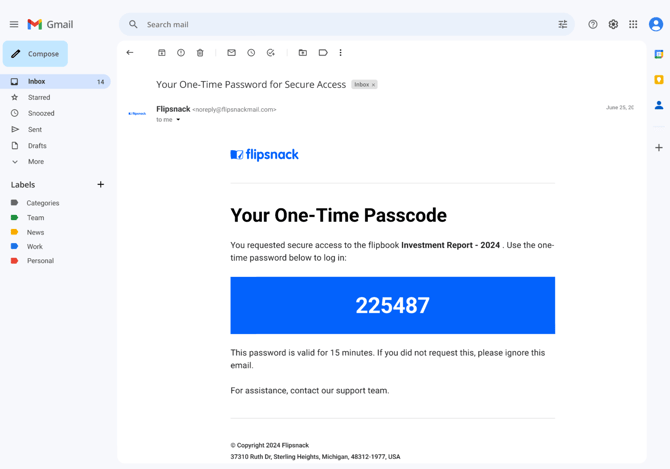Click the noreply@flipsnackmail.com address
This screenshot has height=469, width=670.
(x=234, y=110)
